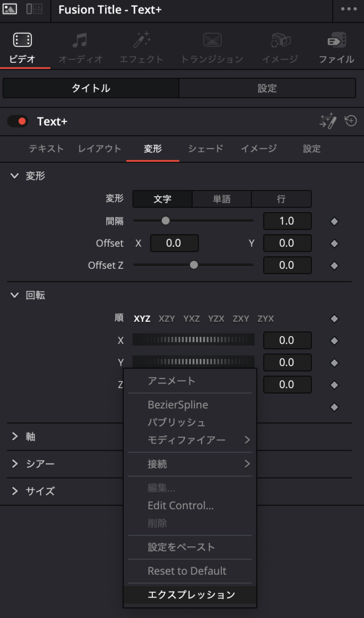Choose YXZ rotation order

[x=192, y=319]
